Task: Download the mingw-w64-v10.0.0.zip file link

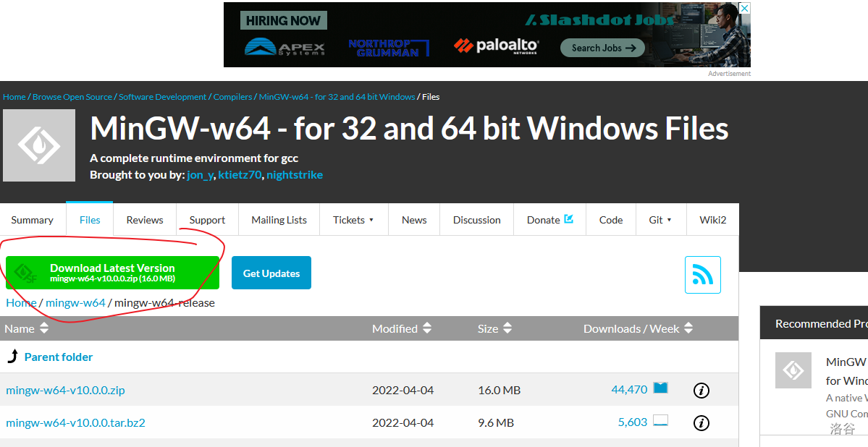Action: [x=65, y=390]
